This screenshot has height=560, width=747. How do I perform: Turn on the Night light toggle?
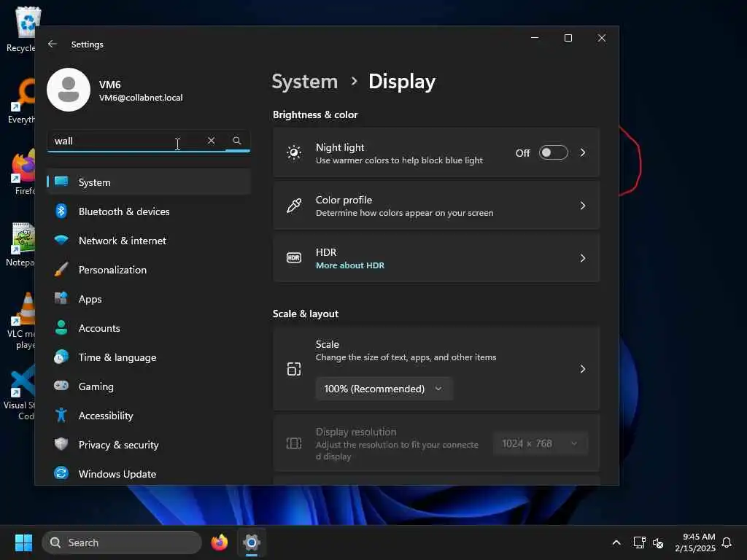pos(553,153)
